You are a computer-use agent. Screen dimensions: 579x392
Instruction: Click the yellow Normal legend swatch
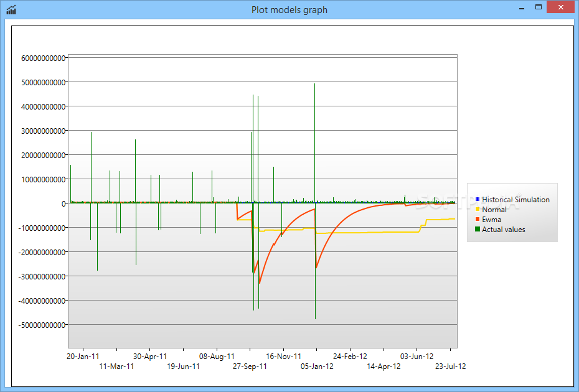[x=478, y=209]
